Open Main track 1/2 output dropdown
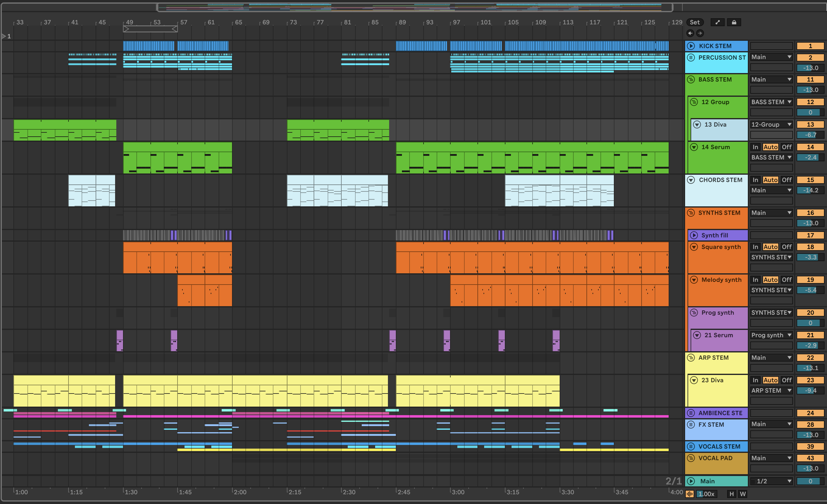This screenshot has width=827, height=504. click(x=771, y=481)
